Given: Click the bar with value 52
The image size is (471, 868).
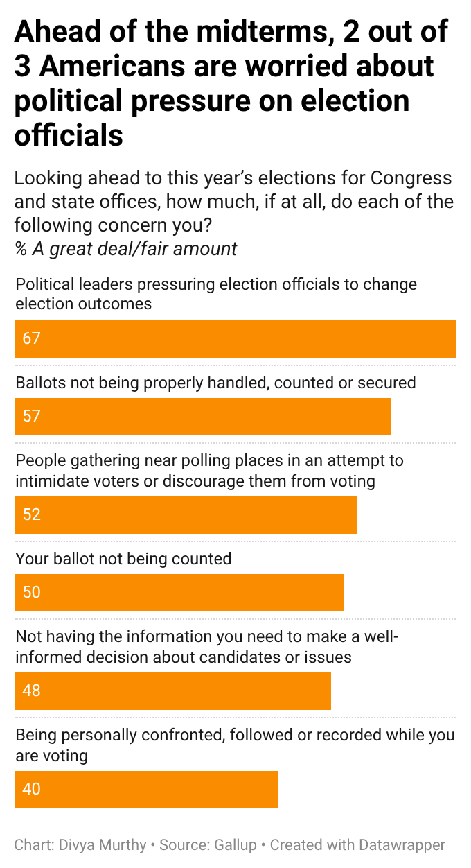Looking at the screenshot, I should (186, 515).
